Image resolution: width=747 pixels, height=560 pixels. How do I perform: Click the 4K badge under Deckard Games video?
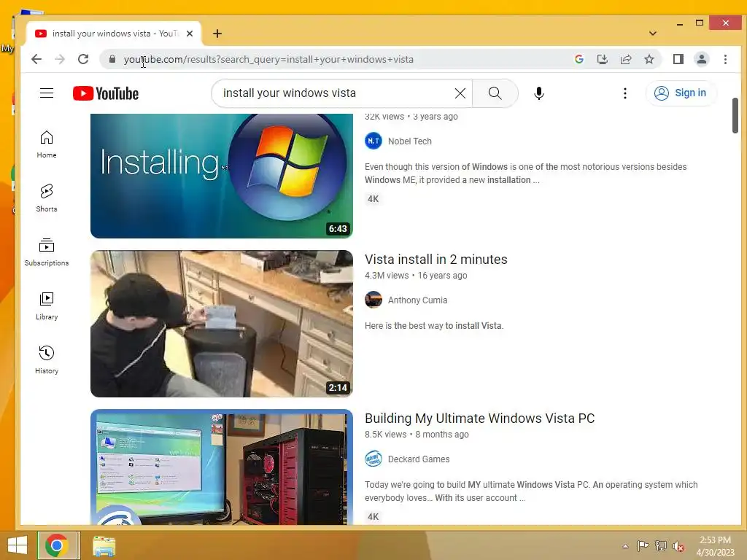[x=373, y=517]
